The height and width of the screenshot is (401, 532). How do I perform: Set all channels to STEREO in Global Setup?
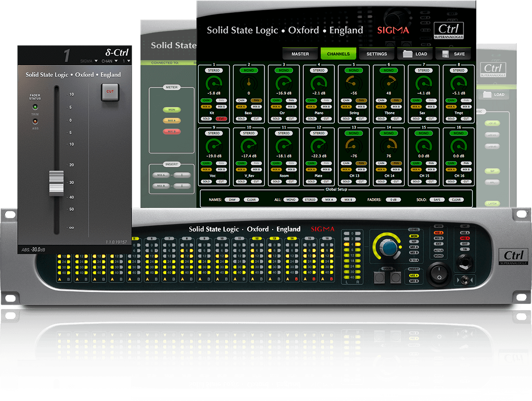310,200
